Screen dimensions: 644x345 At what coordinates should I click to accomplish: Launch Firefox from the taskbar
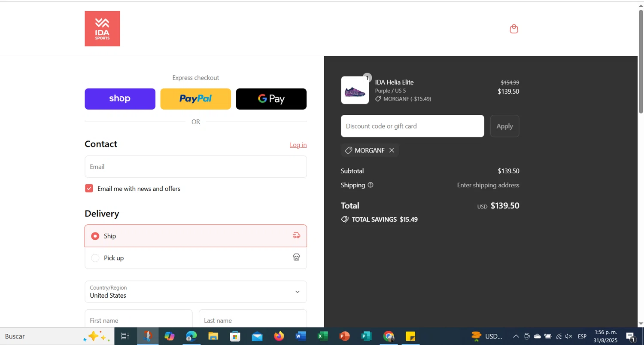pos(279,336)
